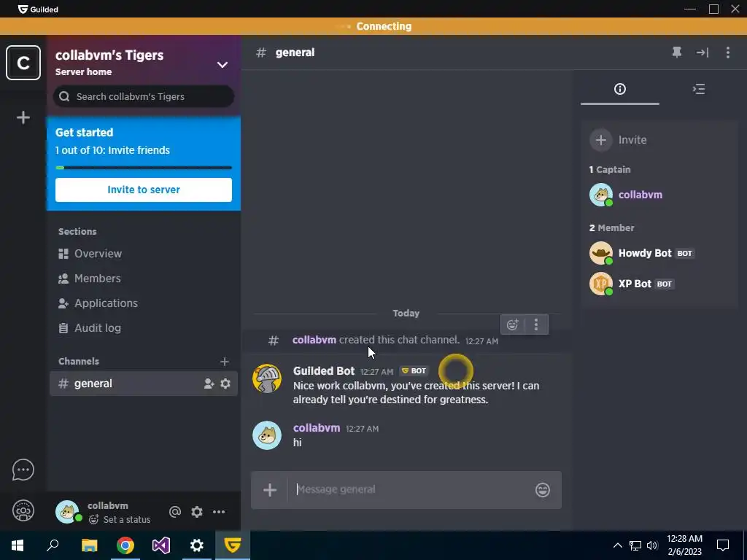
Task: Click collabvm name above hi message
Action: pyautogui.click(x=317, y=428)
